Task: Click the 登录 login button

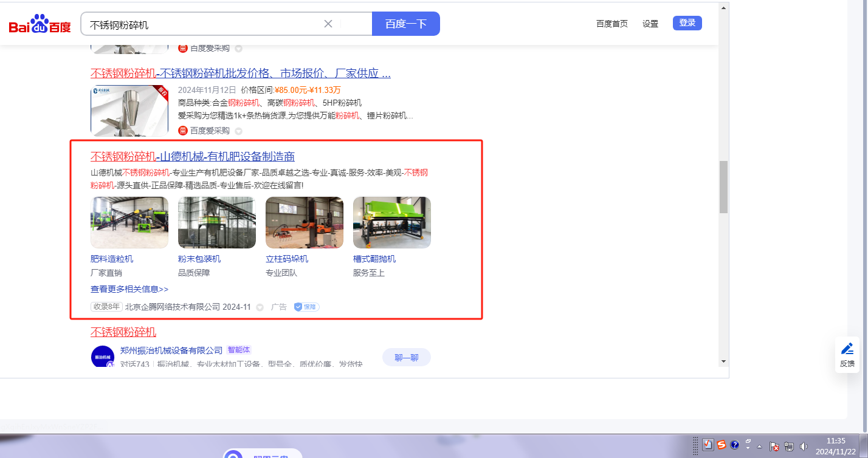Action: (x=687, y=23)
